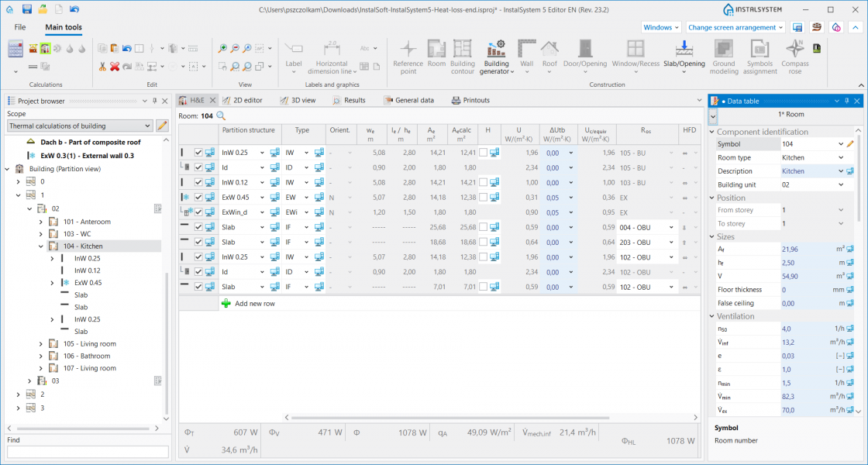868x465 pixels.
Task: Click the calculator icon in Calculations
Action: [x=15, y=49]
